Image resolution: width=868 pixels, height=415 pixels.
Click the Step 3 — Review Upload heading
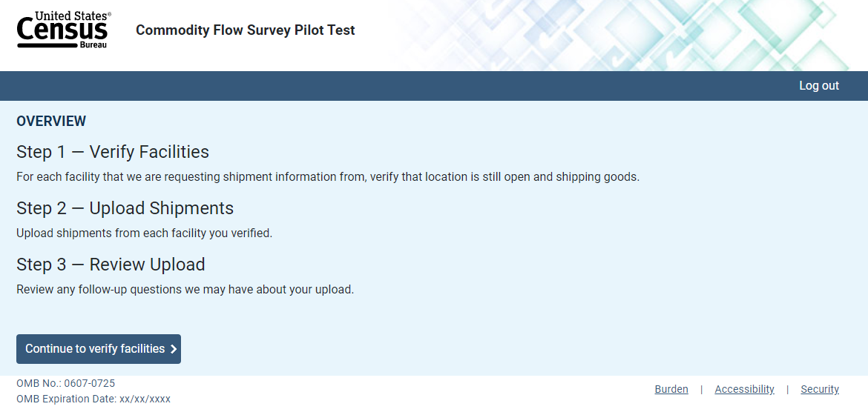point(111,265)
